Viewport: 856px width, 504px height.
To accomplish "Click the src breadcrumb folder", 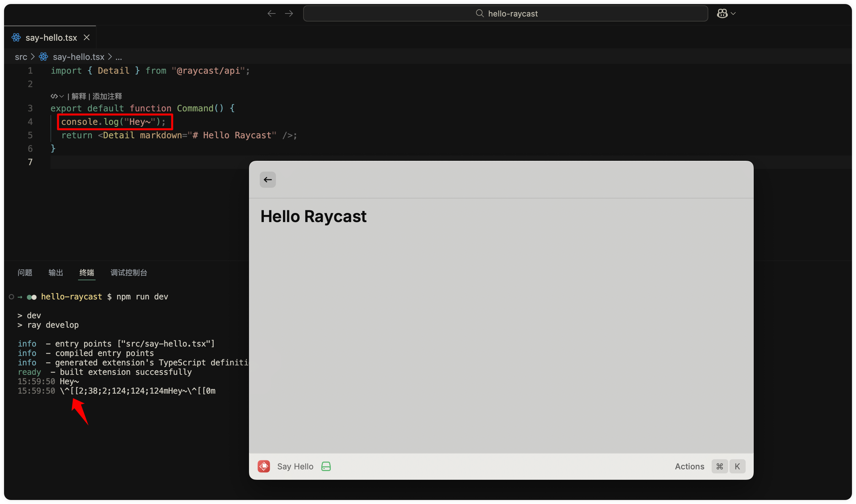I will pyautogui.click(x=21, y=57).
